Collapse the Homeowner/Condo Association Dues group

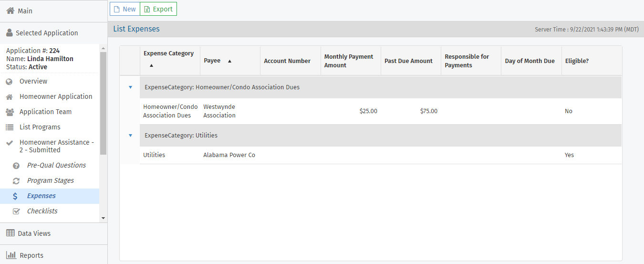coord(130,87)
